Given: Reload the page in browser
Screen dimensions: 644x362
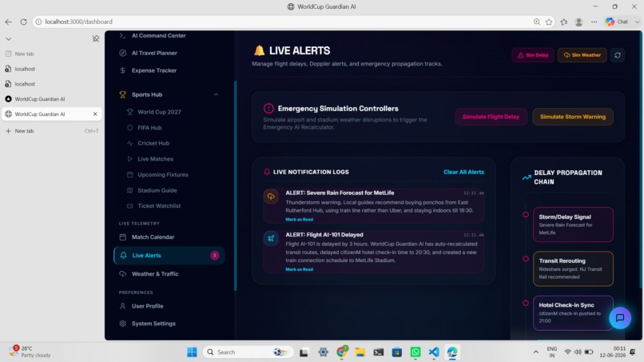Looking at the screenshot, I should point(23,22).
